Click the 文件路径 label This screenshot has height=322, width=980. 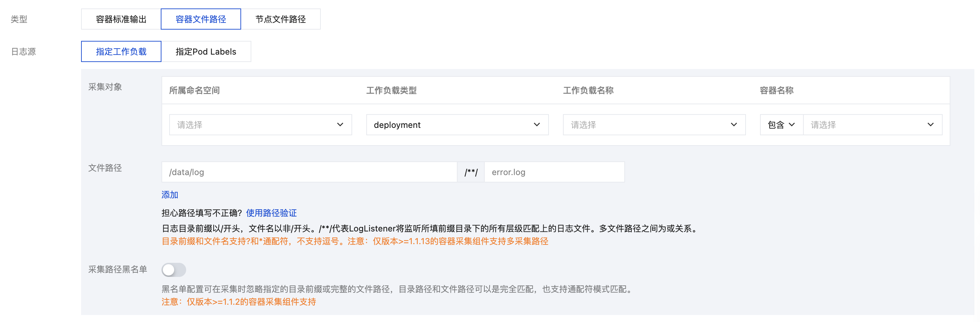[105, 168]
